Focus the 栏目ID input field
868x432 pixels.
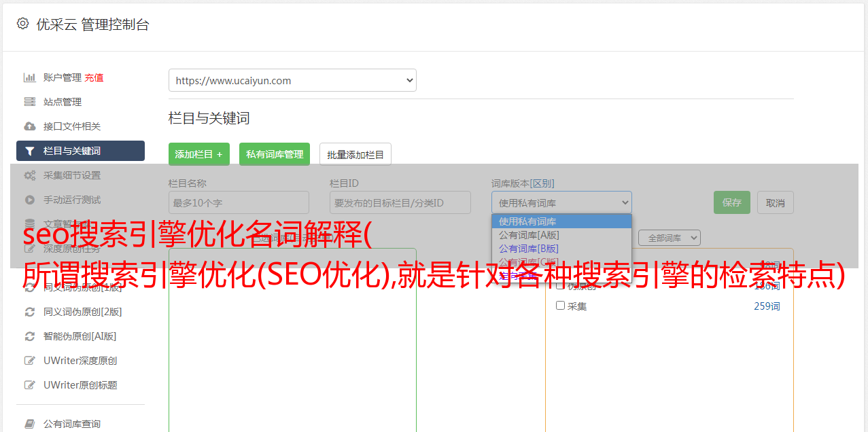tap(400, 202)
